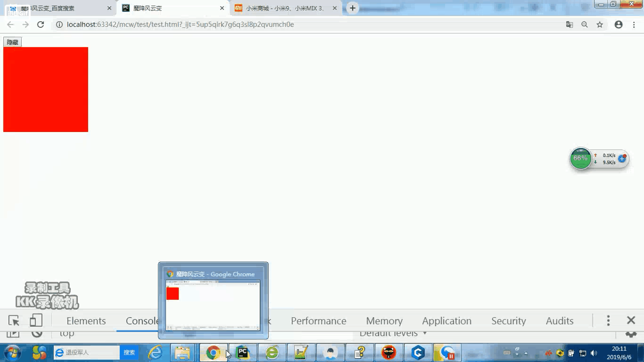Open the Memory panel
Image resolution: width=644 pixels, height=362 pixels.
[x=384, y=321]
